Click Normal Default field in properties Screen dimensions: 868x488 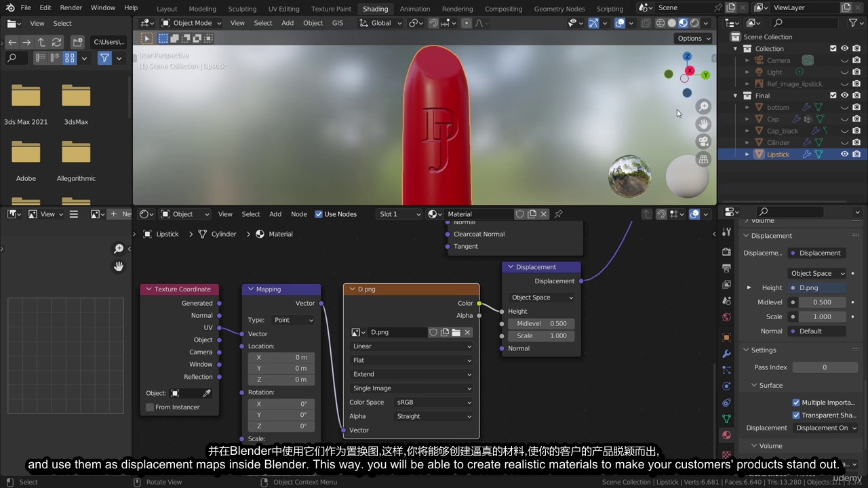[816, 331]
